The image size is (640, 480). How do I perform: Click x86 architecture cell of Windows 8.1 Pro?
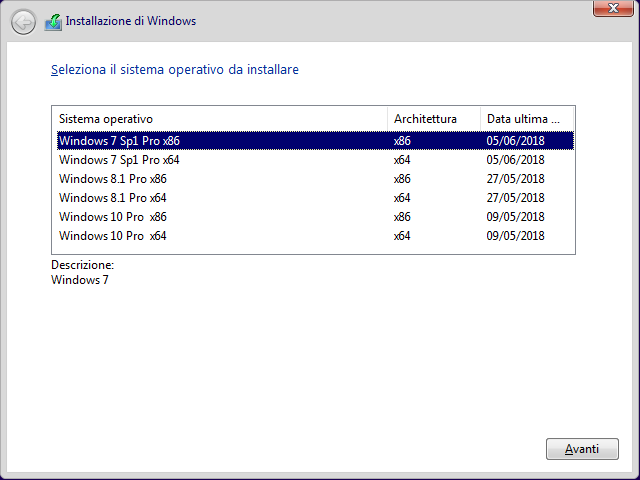402,179
